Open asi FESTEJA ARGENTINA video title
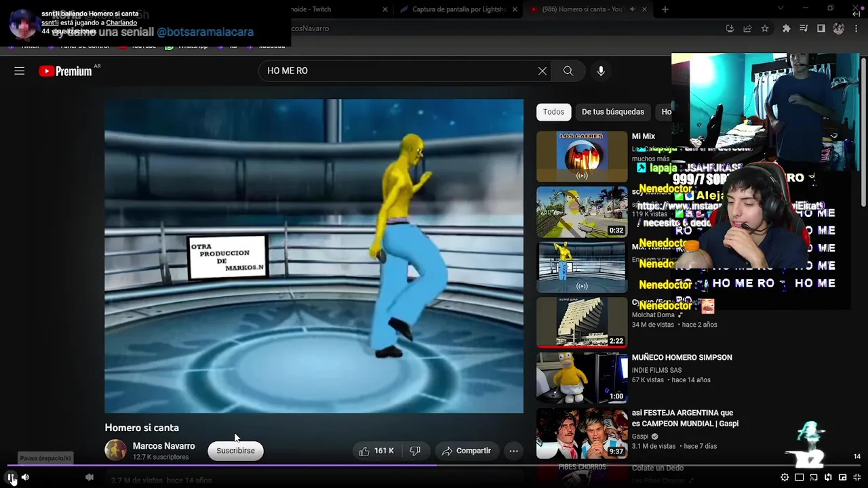Viewport: 868px width, 488px height. click(685, 418)
